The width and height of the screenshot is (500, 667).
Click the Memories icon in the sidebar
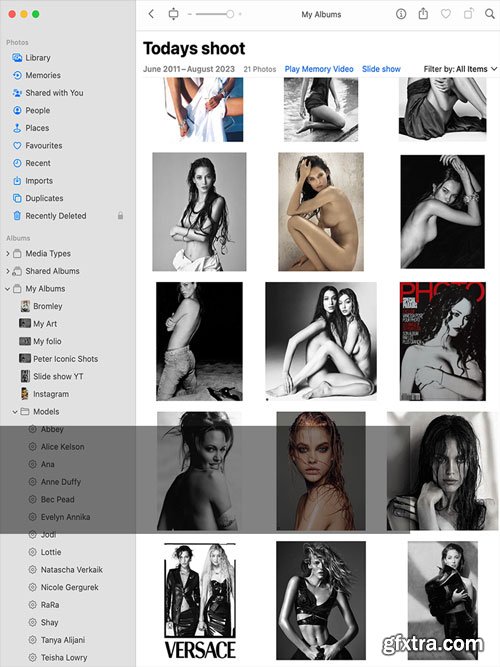[17, 75]
